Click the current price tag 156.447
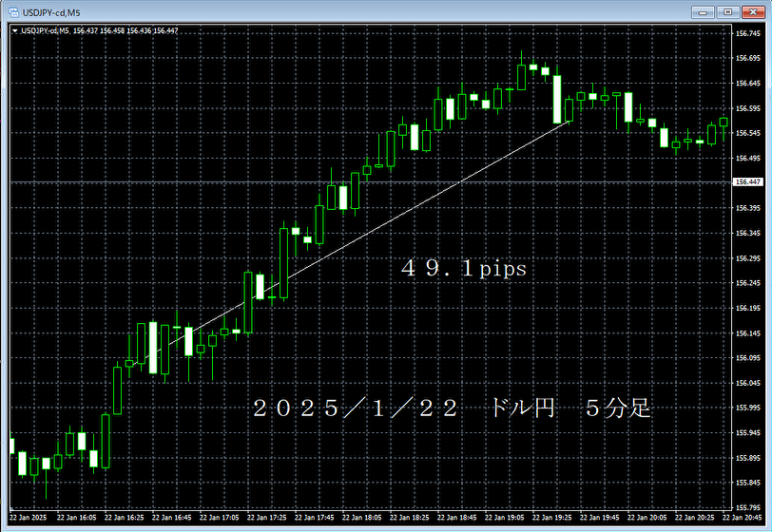 [748, 182]
